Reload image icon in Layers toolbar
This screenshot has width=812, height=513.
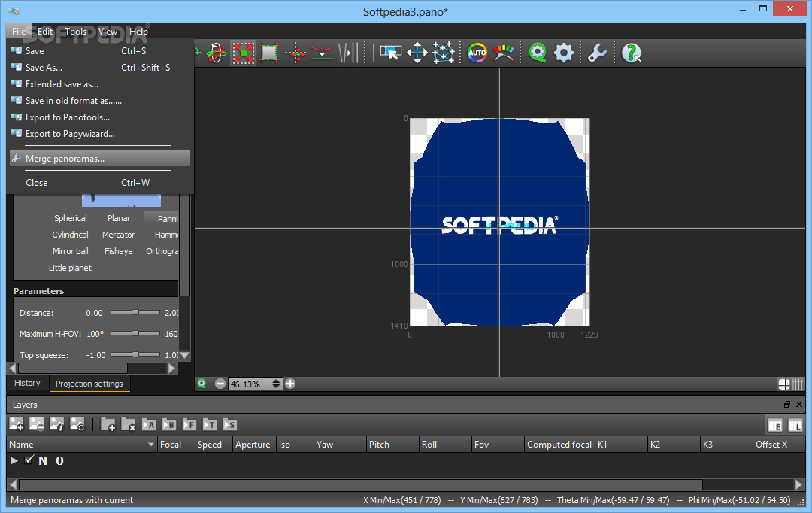point(77,424)
